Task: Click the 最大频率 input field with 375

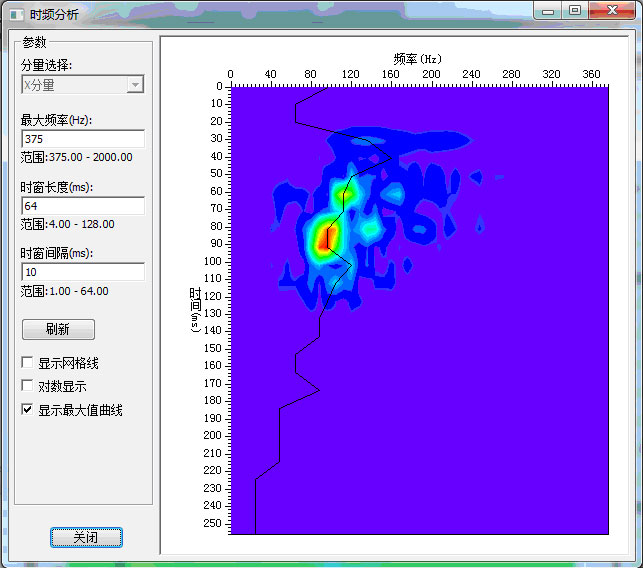Action: (82, 139)
